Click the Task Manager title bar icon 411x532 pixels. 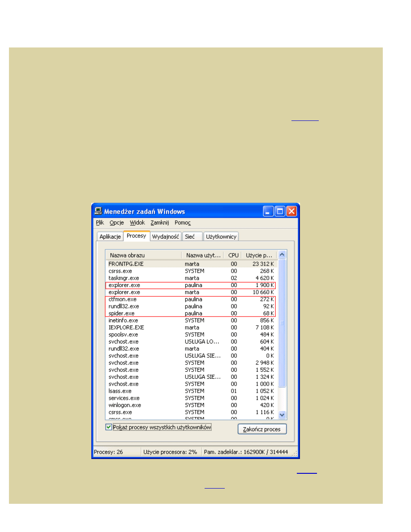98,211
